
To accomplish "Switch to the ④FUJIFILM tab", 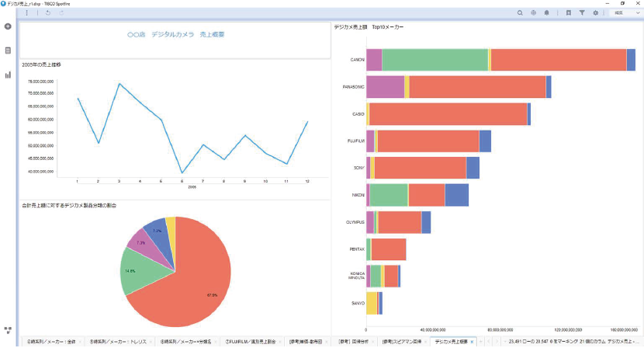I will [251, 342].
